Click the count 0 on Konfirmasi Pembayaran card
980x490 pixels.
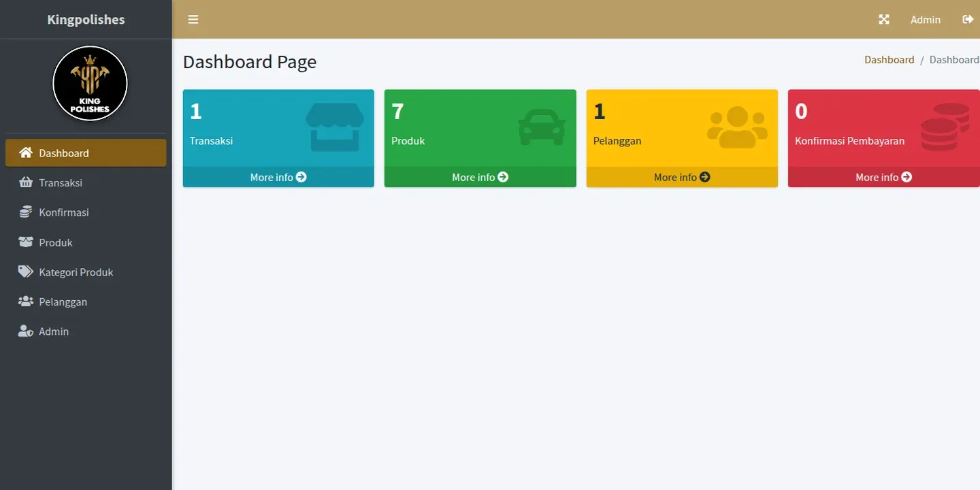802,111
